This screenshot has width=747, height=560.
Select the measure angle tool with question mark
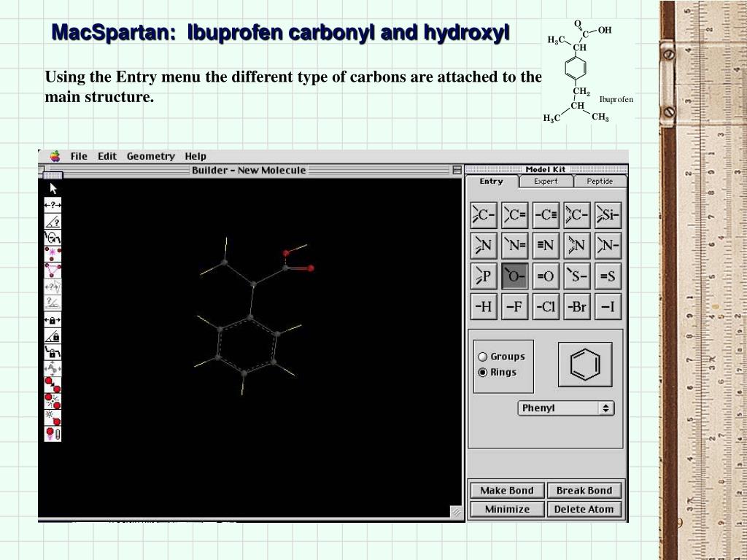[x=53, y=222]
